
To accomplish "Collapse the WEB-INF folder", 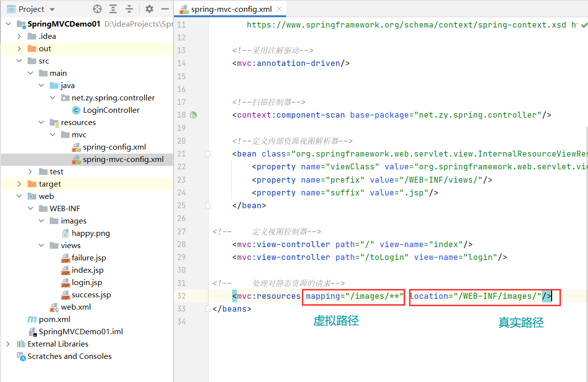I will pos(30,208).
